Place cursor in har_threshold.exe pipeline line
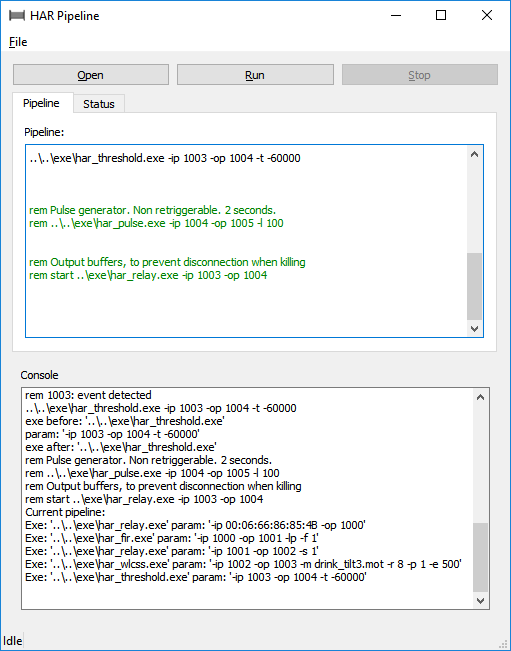 click(x=165, y=158)
